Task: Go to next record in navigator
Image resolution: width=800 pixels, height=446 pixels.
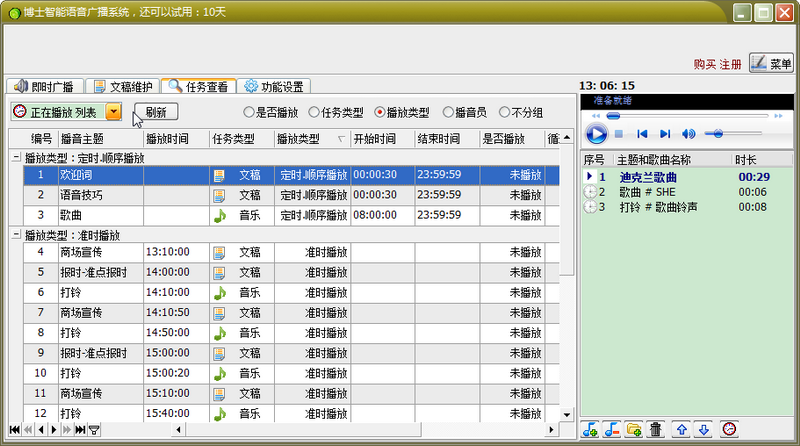Action: pyautogui.click(x=54, y=430)
